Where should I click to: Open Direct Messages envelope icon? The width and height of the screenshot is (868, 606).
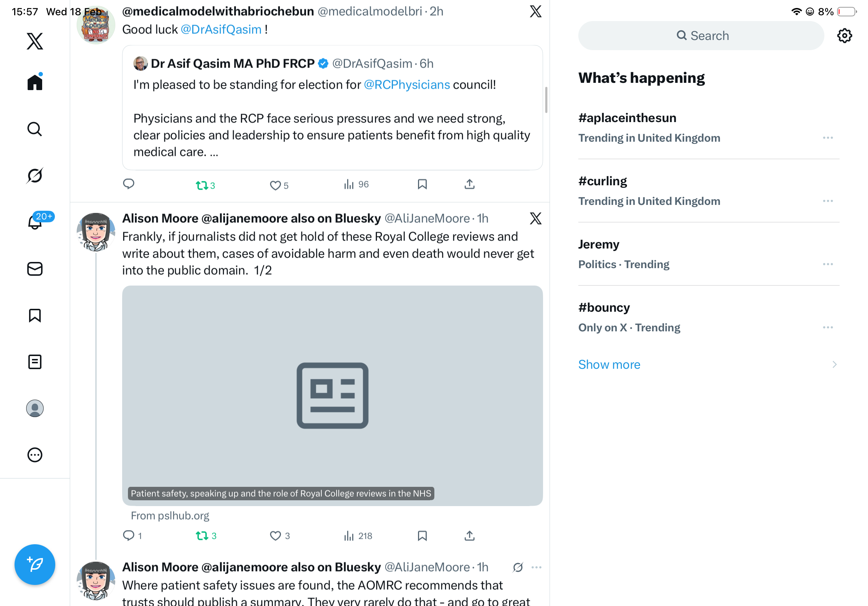click(x=35, y=268)
